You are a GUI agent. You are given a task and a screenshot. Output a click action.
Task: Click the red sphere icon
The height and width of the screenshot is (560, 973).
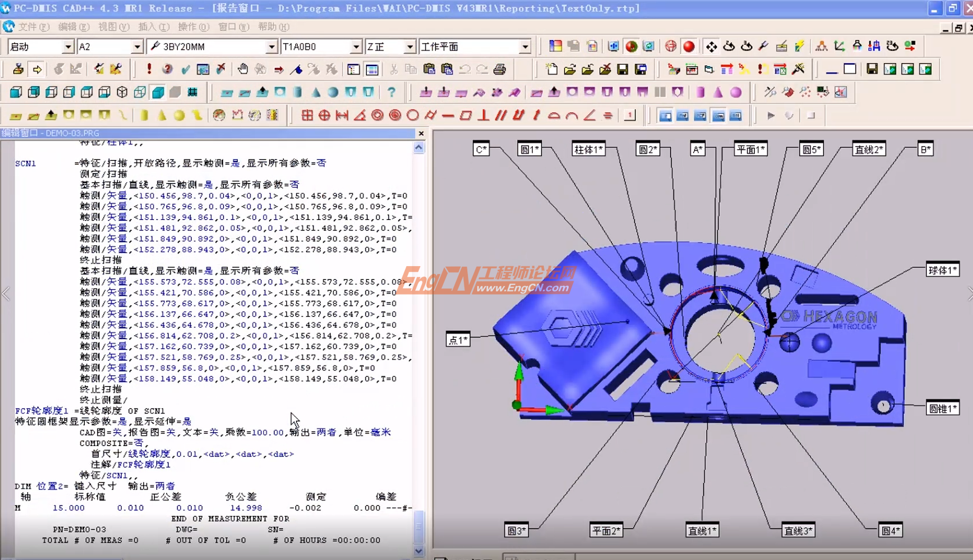coord(689,46)
